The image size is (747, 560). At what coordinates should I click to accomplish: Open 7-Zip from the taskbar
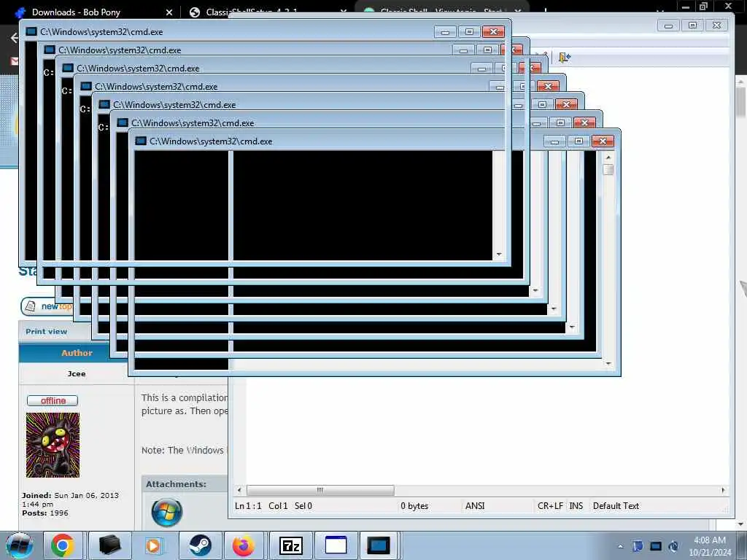coord(290,545)
